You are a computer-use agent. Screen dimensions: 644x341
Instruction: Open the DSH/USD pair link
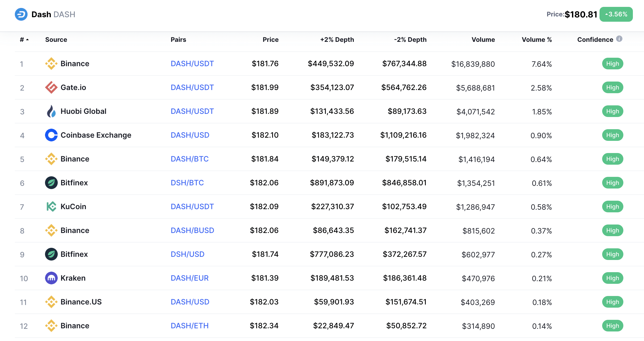click(187, 254)
